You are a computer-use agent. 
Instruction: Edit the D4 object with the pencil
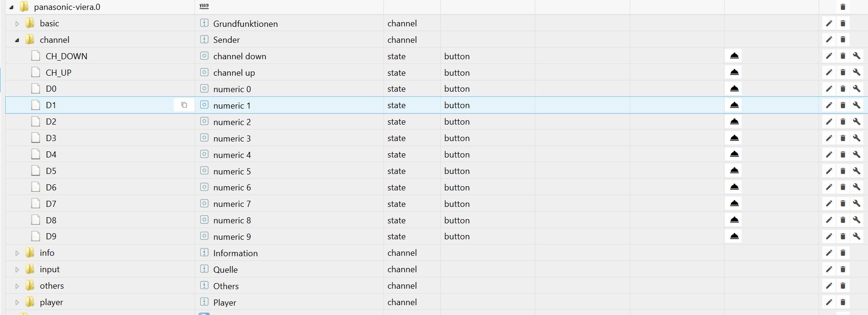pos(829,154)
